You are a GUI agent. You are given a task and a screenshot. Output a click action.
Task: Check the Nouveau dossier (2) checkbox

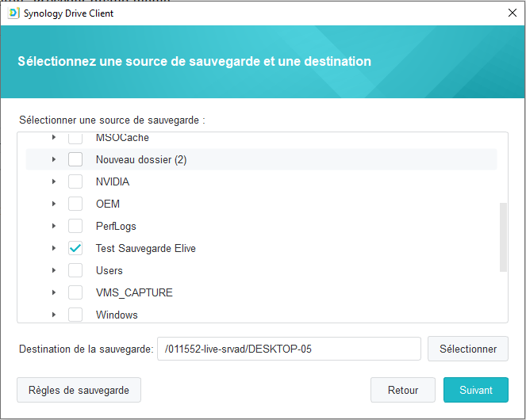(75, 159)
